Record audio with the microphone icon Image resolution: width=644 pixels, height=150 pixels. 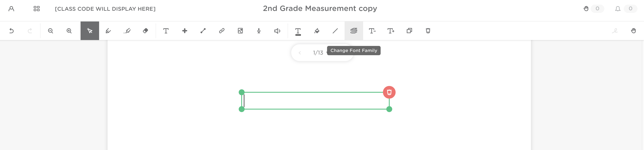coord(259,31)
